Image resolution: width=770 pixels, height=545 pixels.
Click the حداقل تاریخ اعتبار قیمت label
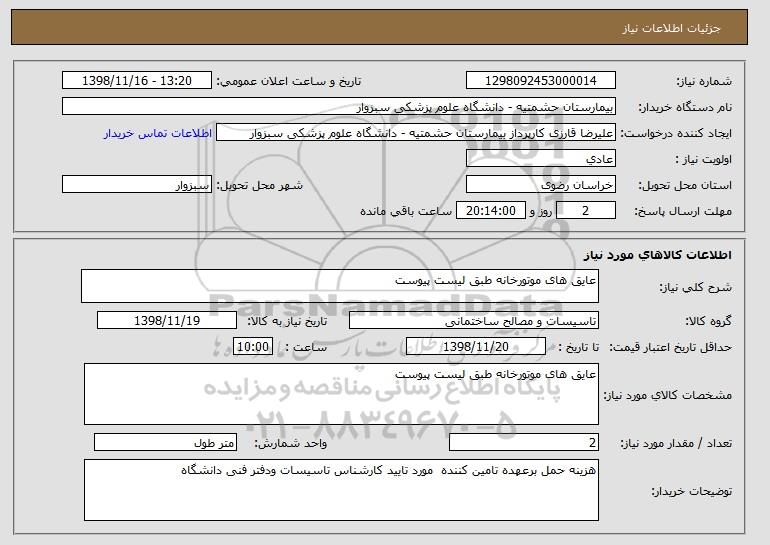[671, 347]
